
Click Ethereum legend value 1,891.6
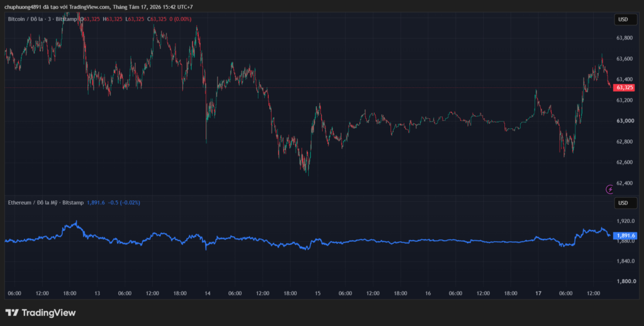tap(96, 202)
